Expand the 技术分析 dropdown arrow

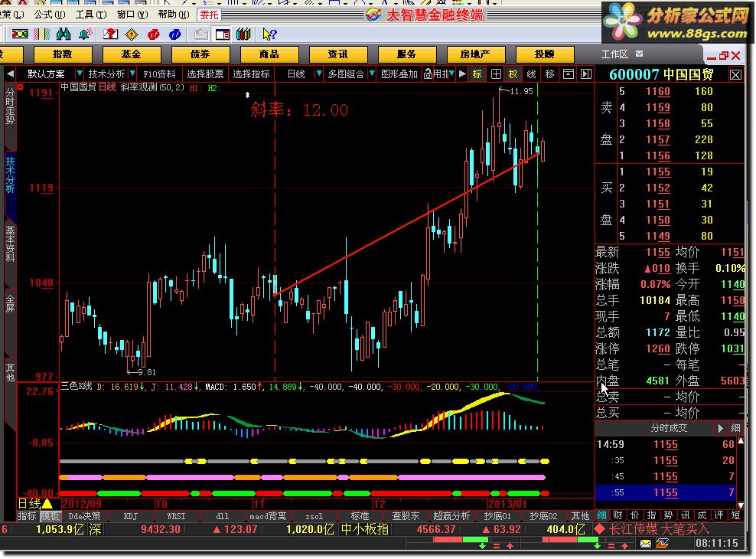click(x=132, y=74)
